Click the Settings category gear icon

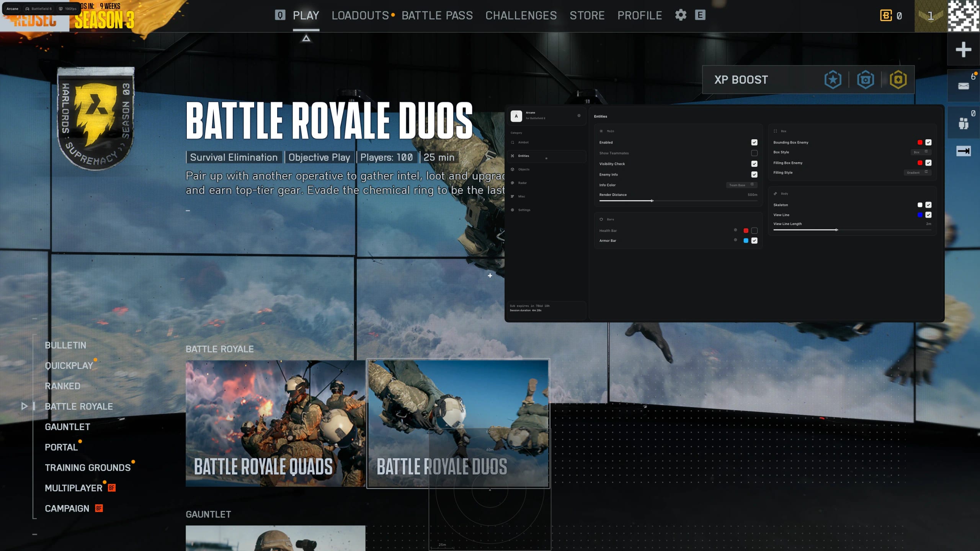513,210
